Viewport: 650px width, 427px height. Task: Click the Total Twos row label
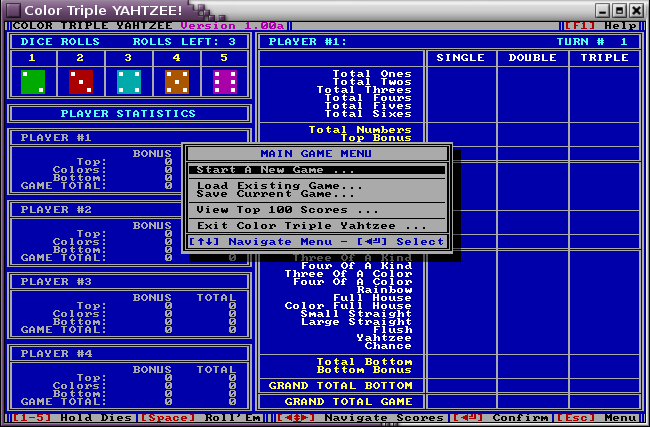point(372,82)
